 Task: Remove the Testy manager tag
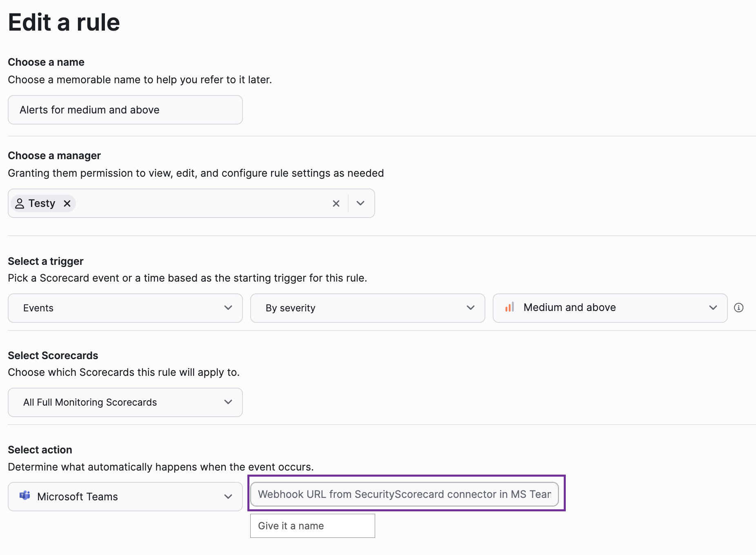coord(67,203)
